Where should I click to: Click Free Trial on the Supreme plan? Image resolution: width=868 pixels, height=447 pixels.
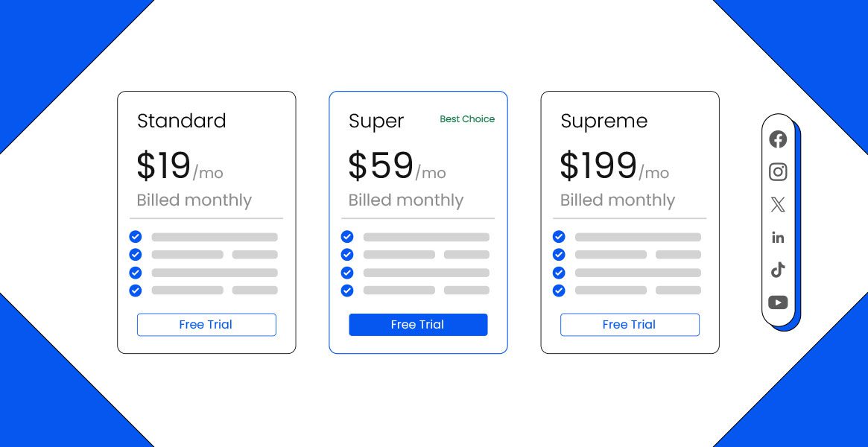coord(630,324)
